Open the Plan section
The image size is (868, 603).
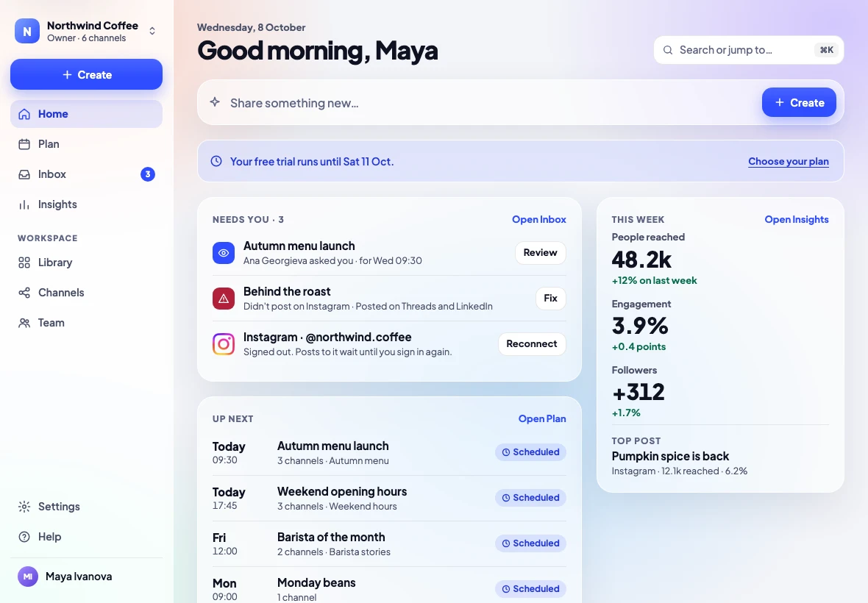(x=86, y=144)
